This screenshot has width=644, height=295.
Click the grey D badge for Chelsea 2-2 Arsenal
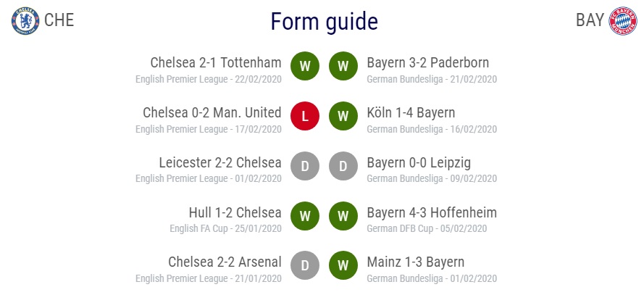(x=305, y=265)
